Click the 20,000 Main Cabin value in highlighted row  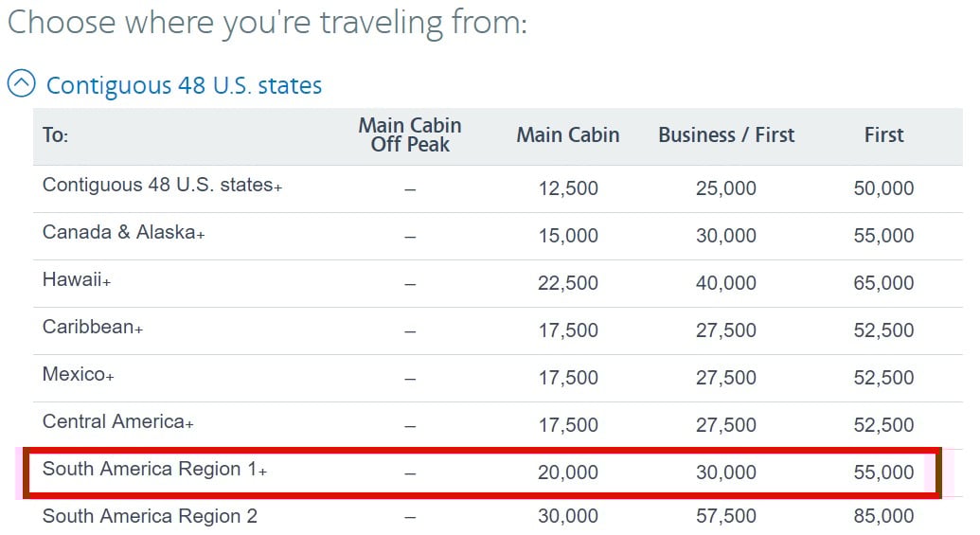[568, 473]
